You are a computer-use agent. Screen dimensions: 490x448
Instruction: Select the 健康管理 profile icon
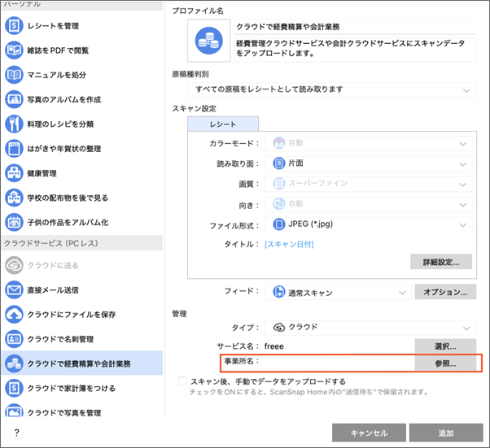tap(14, 173)
